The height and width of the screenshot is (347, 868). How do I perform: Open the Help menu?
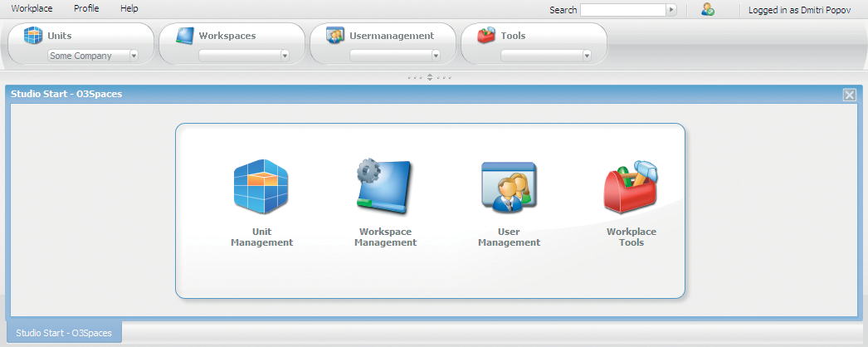[129, 8]
